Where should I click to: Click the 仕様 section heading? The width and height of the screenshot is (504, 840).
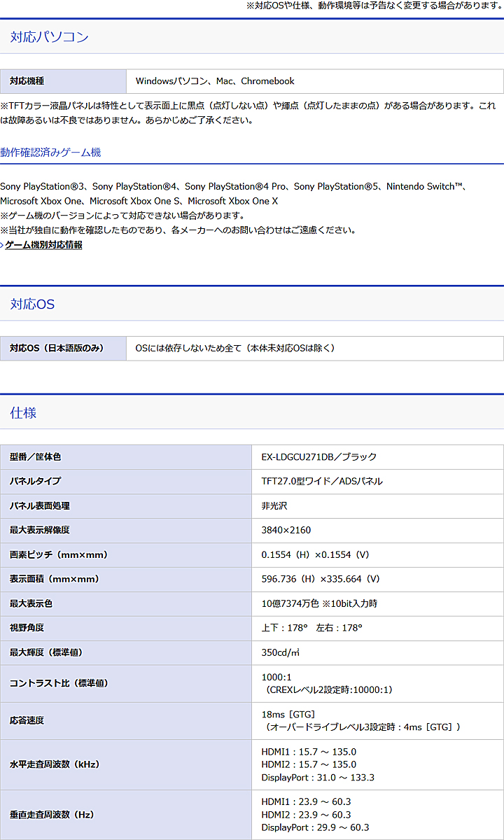(x=23, y=413)
